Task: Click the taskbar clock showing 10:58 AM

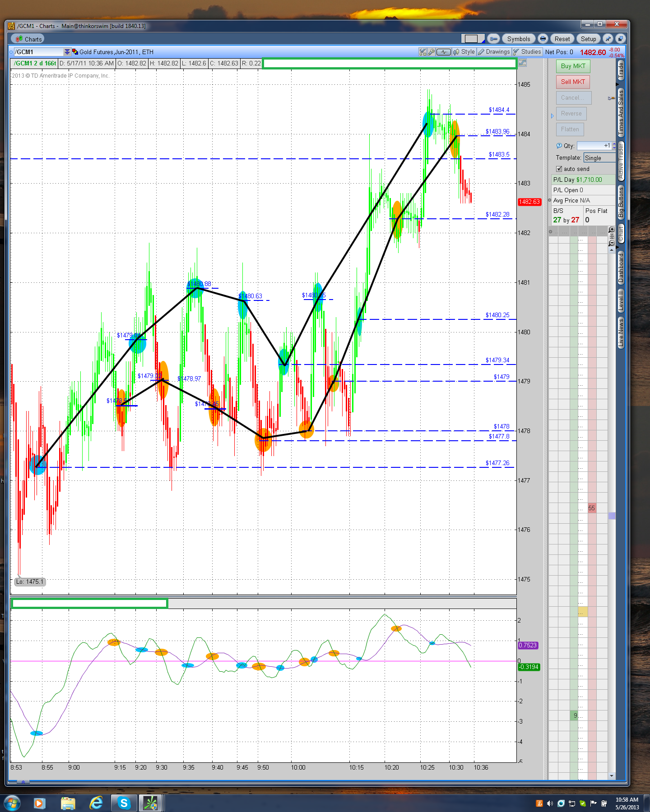Action: point(627,803)
